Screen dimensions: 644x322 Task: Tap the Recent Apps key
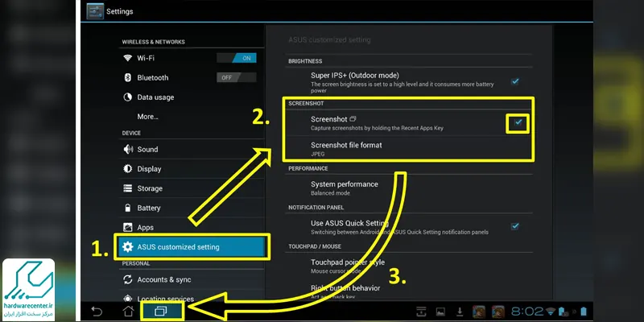[x=160, y=312]
